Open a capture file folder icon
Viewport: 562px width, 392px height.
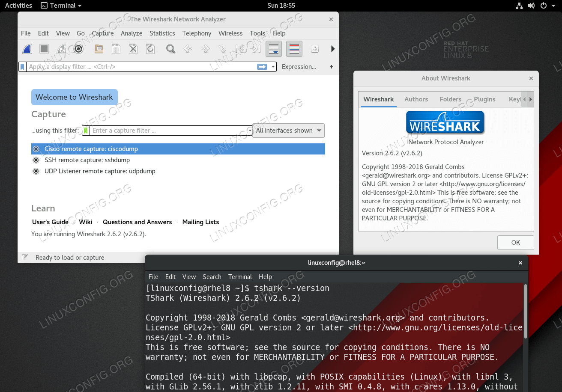click(x=99, y=49)
